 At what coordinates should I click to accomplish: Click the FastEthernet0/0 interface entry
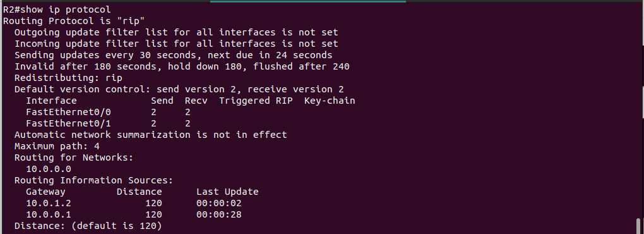coord(68,112)
